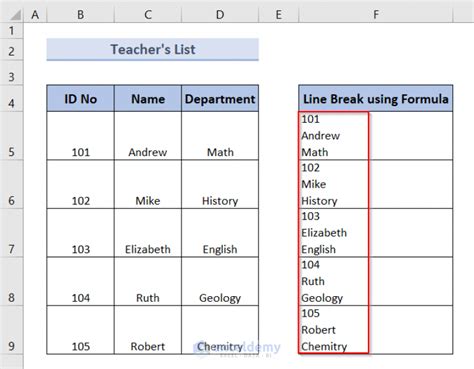This screenshot has height=369, width=474.
Task: Select combined cell 105 Robert Chemitry
Action: coord(376,330)
